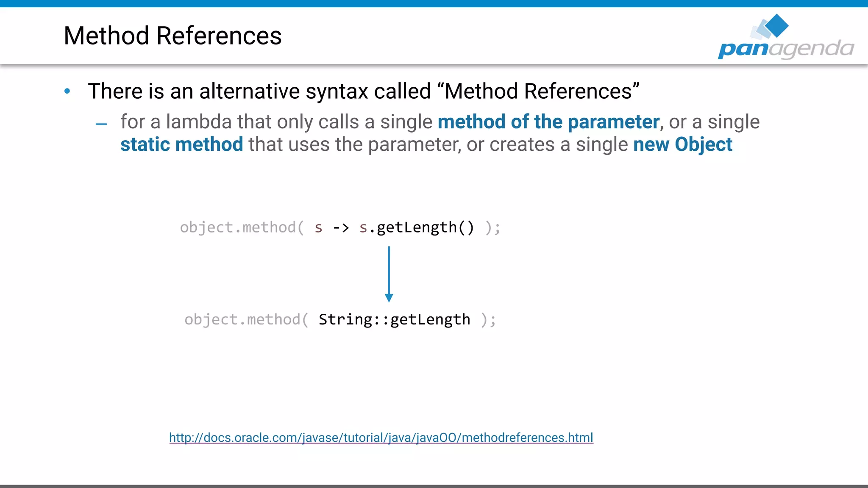Viewport: 868px width, 488px height.
Task: Click the blue dash before 'for a lambda'
Action: (x=101, y=124)
